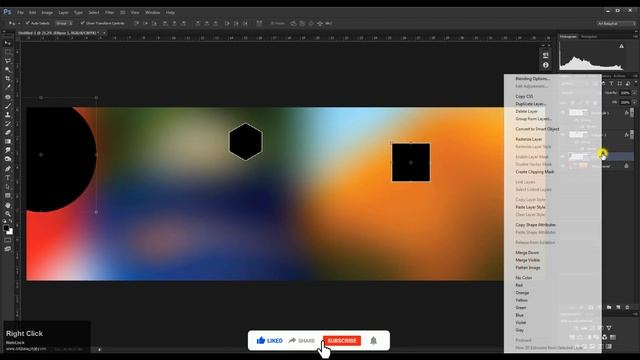Open the Help menu

(170, 13)
